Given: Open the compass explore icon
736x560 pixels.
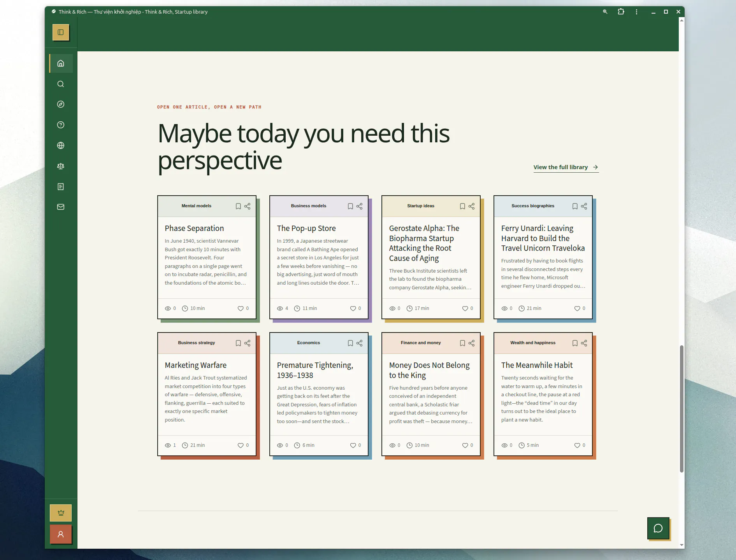Looking at the screenshot, I should [61, 104].
